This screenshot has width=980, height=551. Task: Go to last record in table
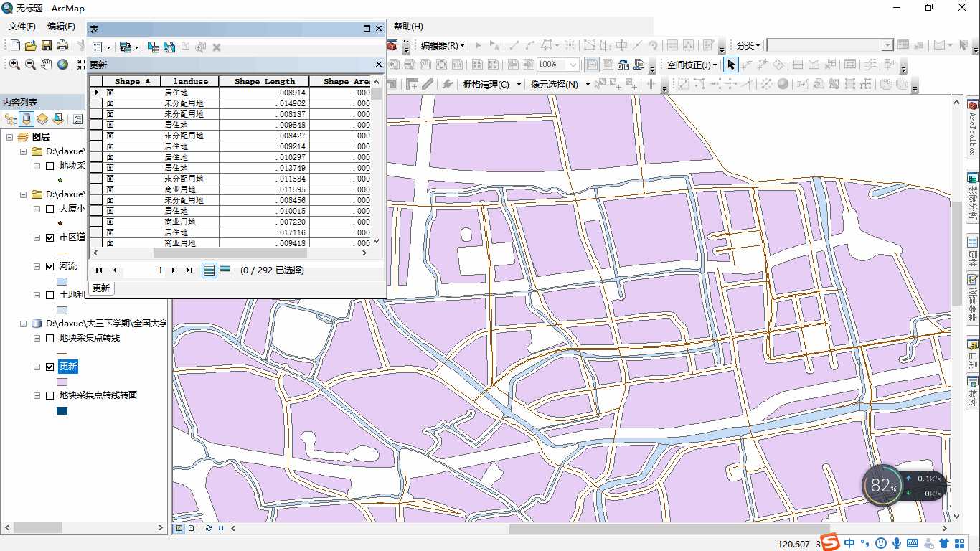189,270
